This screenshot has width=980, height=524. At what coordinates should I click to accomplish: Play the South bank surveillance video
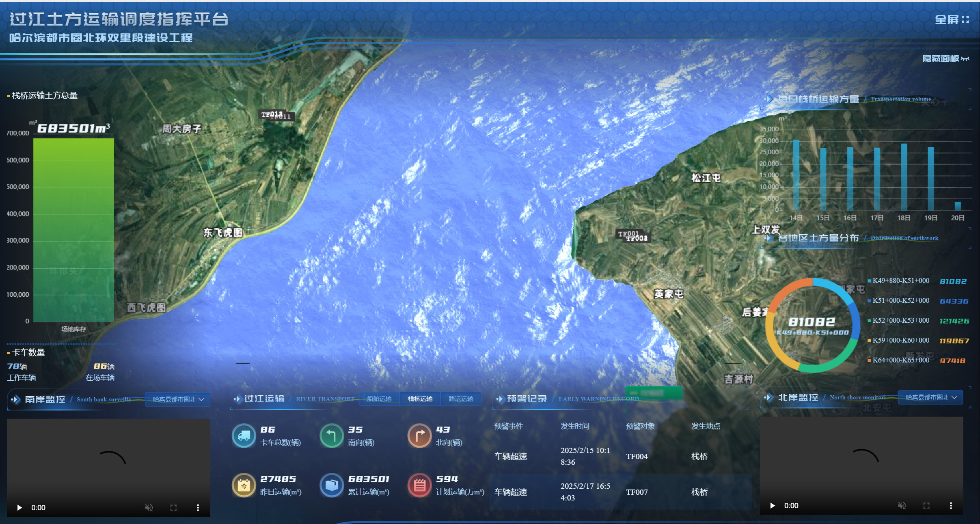click(19, 507)
